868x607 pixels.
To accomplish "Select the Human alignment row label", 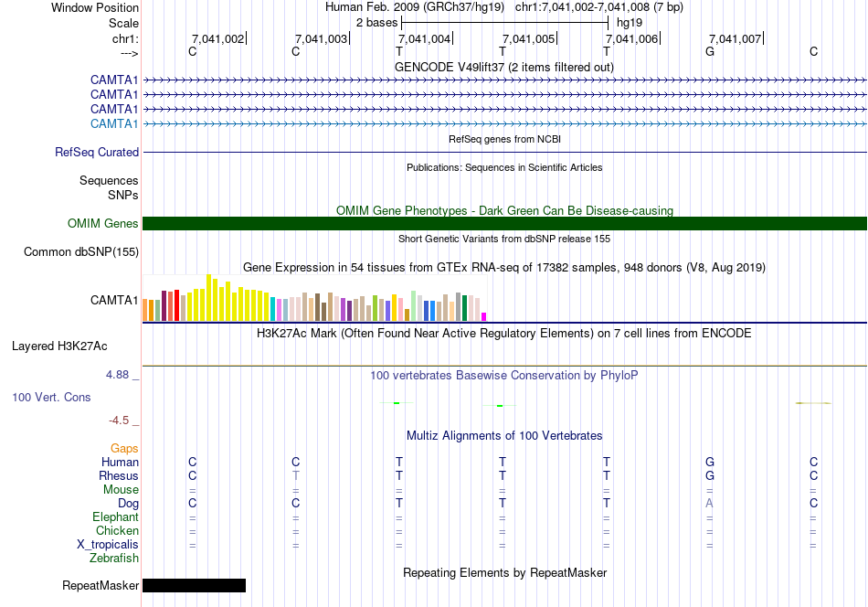I will coord(120,462).
